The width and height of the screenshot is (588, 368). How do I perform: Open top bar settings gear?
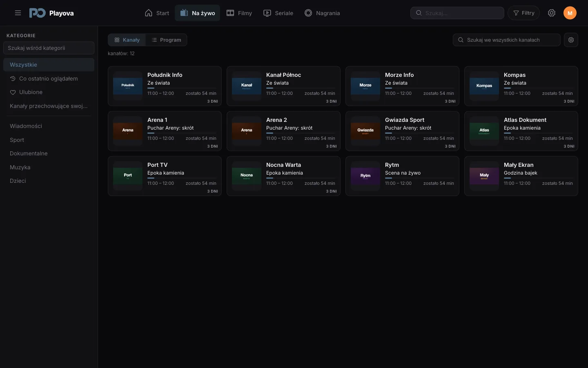click(x=552, y=13)
